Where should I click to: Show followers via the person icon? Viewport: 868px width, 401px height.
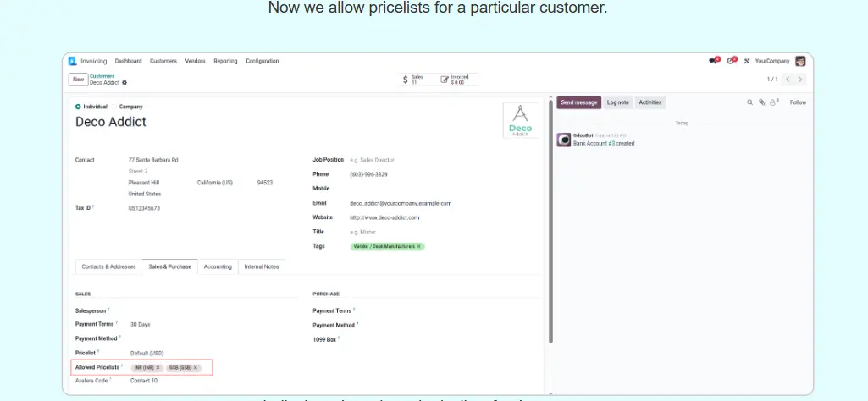click(772, 102)
